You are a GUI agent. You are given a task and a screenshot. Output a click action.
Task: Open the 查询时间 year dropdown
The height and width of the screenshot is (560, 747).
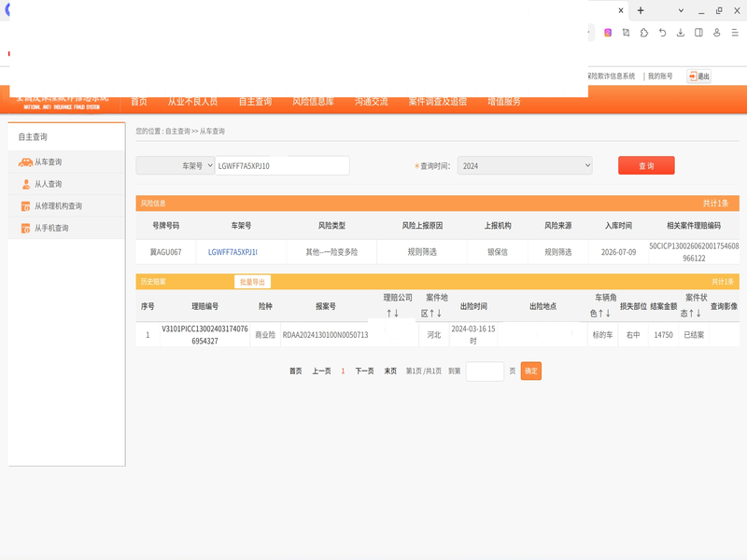525,166
